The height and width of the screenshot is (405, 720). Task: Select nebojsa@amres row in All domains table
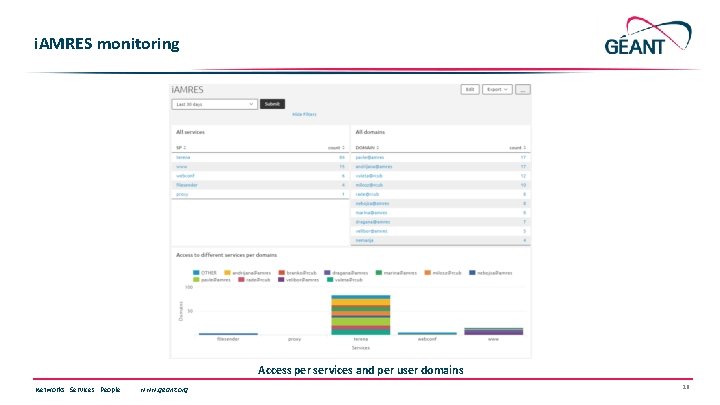(x=441, y=203)
